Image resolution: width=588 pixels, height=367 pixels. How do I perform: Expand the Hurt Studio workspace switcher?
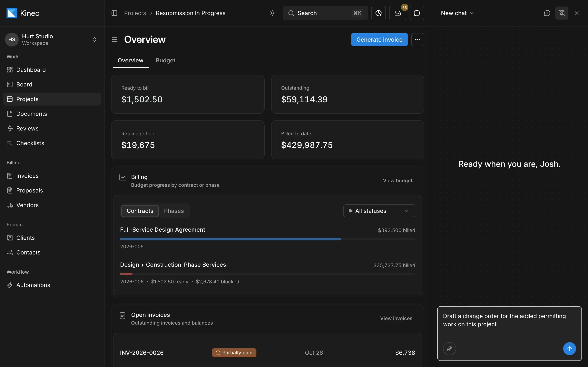point(94,40)
